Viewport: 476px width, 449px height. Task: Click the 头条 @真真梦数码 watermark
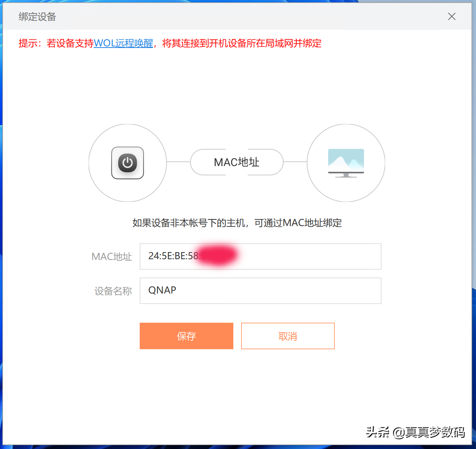pyautogui.click(x=415, y=432)
